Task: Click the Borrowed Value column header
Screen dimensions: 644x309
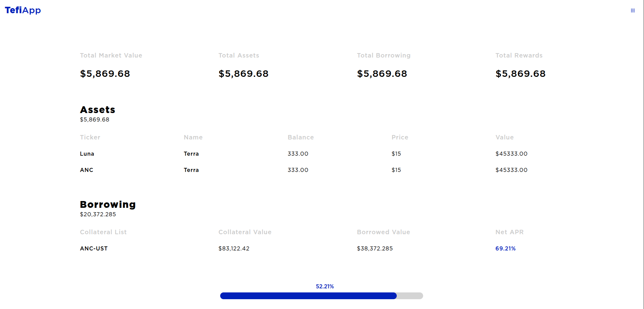Action: coord(383,232)
